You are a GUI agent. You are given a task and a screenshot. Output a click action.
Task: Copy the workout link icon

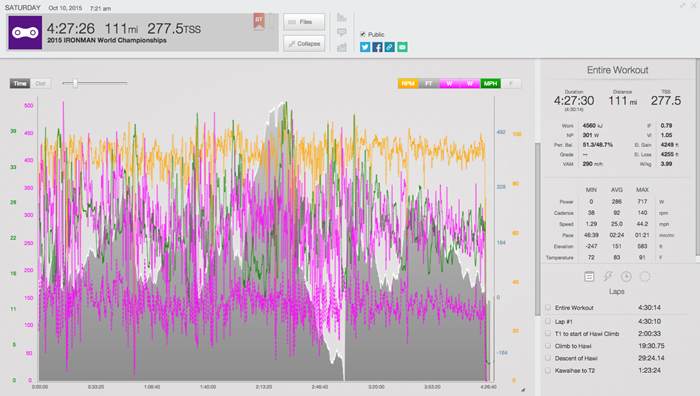[390, 47]
